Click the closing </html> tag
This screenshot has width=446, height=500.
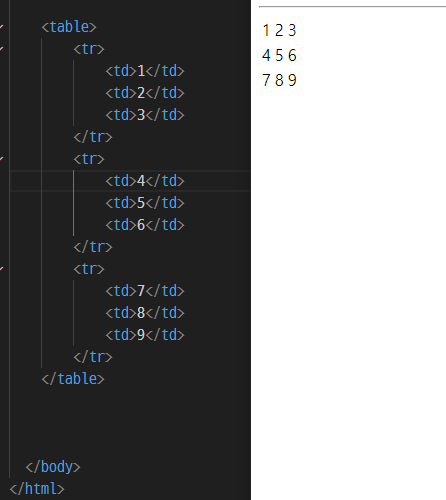click(x=37, y=489)
